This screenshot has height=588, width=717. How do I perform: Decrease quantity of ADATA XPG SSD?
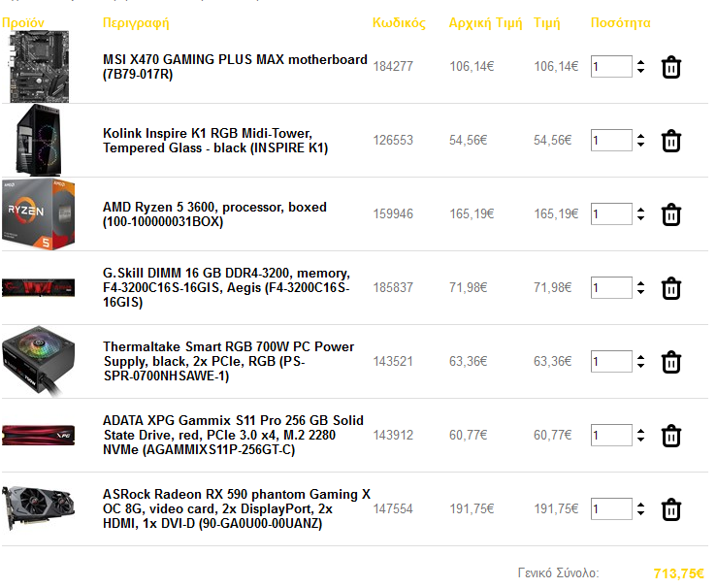(x=640, y=440)
